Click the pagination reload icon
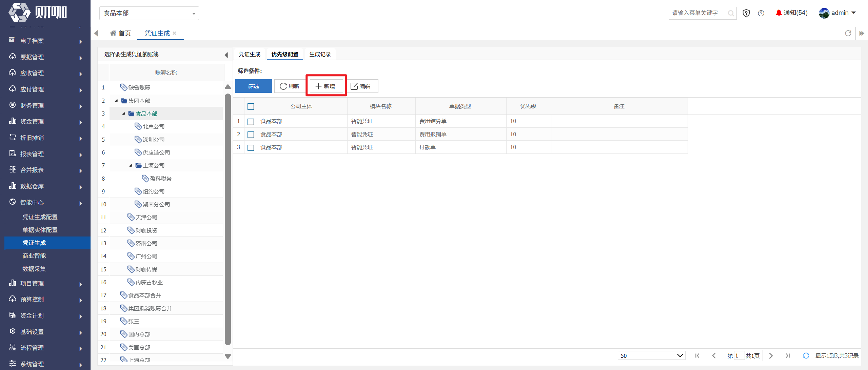Screen dimensions: 868x370 tap(806, 355)
